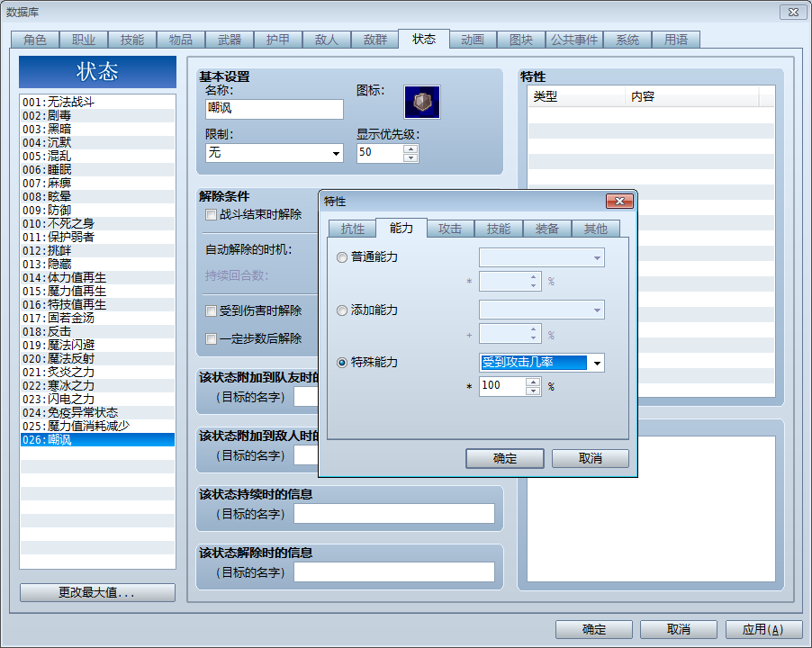This screenshot has width=812, height=648.
Task: Switch to the 角色 tab
Action: point(35,40)
